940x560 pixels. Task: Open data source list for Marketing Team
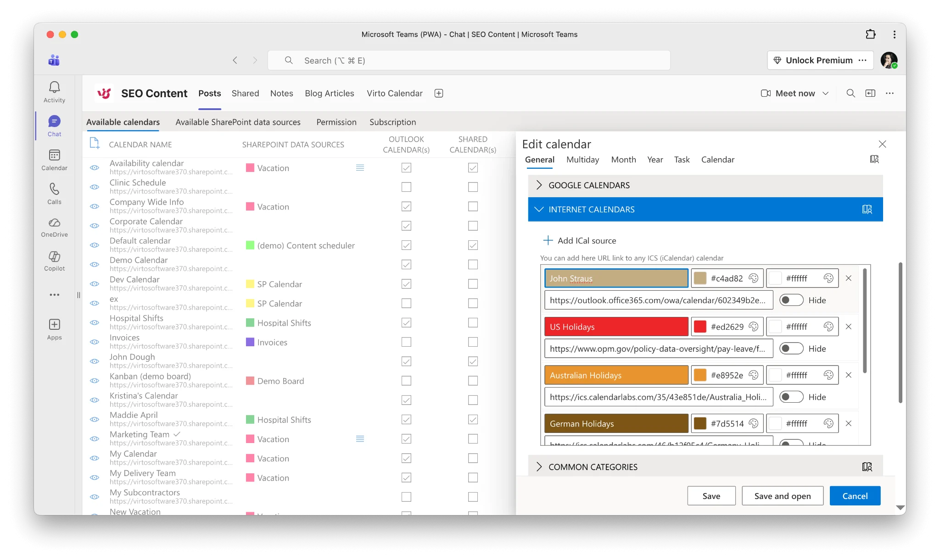360,439
